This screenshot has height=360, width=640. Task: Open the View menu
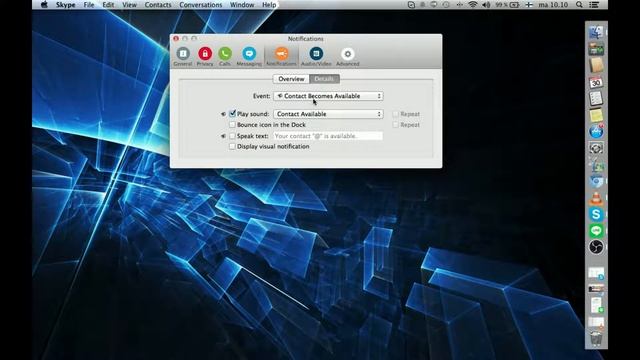[x=129, y=5]
